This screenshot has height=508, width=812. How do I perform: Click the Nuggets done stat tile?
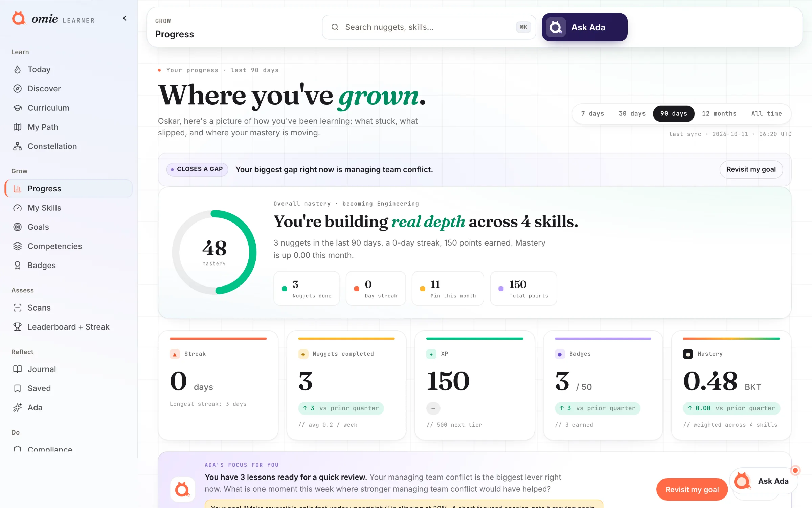[x=307, y=289]
